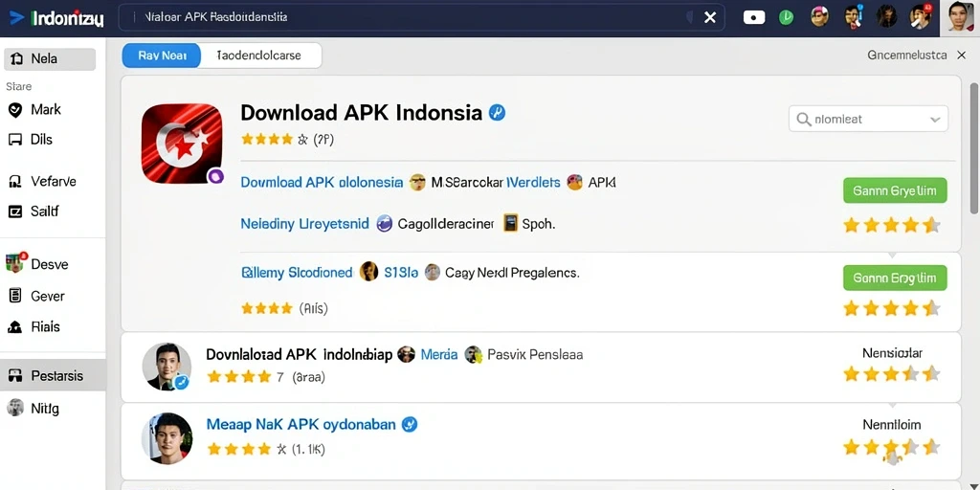Click the upper green Gannn Gryelim button
This screenshot has width=980, height=490.
[x=895, y=190]
